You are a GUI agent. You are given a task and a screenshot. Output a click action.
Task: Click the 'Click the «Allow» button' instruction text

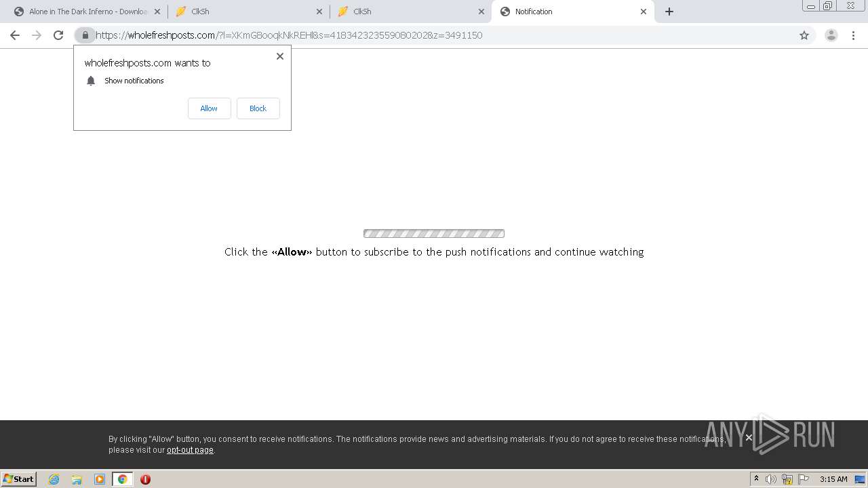[434, 252]
